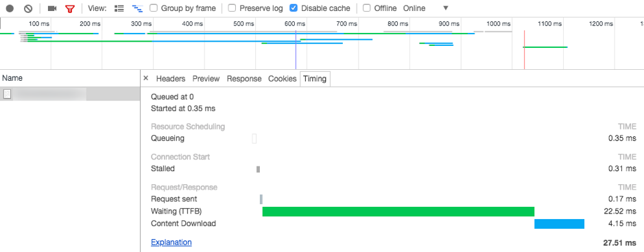This screenshot has width=644, height=252.
Task: Stop recording network log
Action: point(10,8)
